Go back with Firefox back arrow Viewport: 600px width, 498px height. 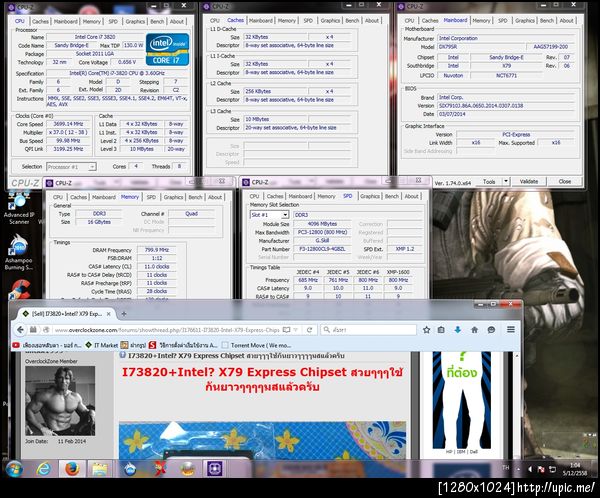(x=20, y=330)
